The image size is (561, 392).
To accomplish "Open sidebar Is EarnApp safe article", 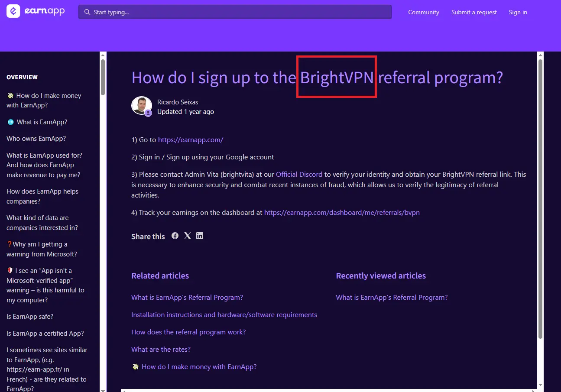I will [30, 317].
